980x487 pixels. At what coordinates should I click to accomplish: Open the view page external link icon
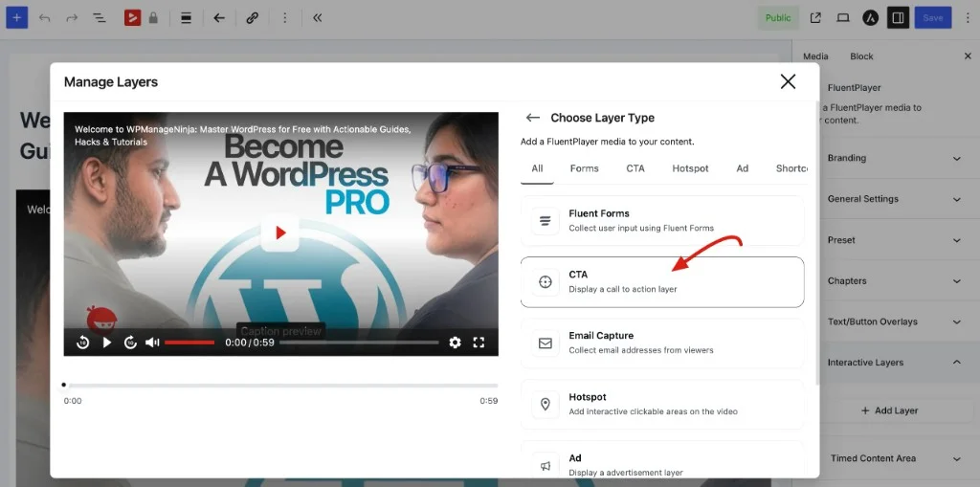coord(815,17)
